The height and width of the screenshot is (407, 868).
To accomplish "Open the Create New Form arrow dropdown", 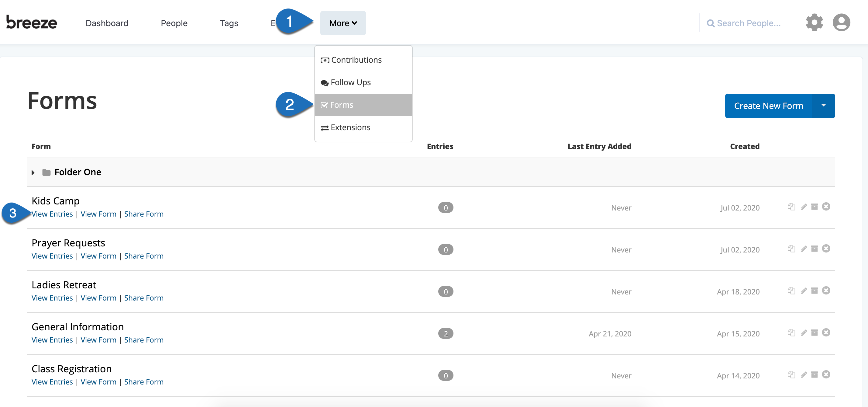I will (x=824, y=106).
